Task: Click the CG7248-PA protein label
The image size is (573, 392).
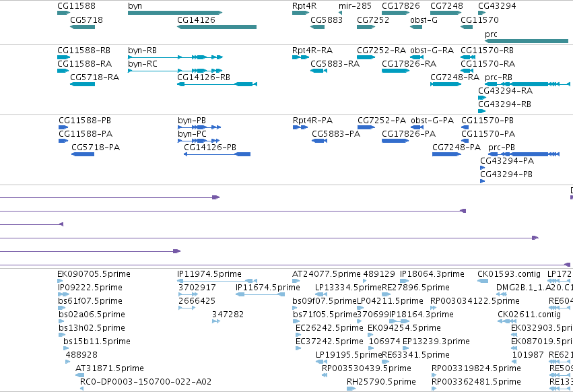Action: pyautogui.click(x=457, y=148)
